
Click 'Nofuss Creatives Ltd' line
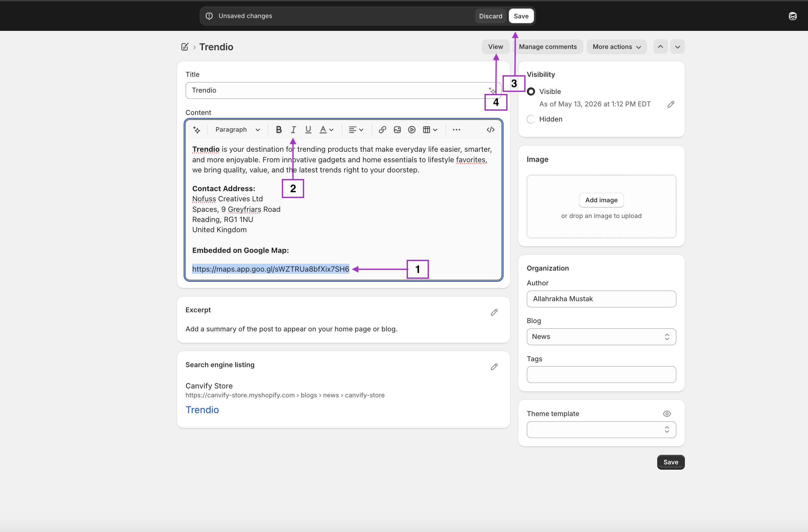click(x=228, y=199)
